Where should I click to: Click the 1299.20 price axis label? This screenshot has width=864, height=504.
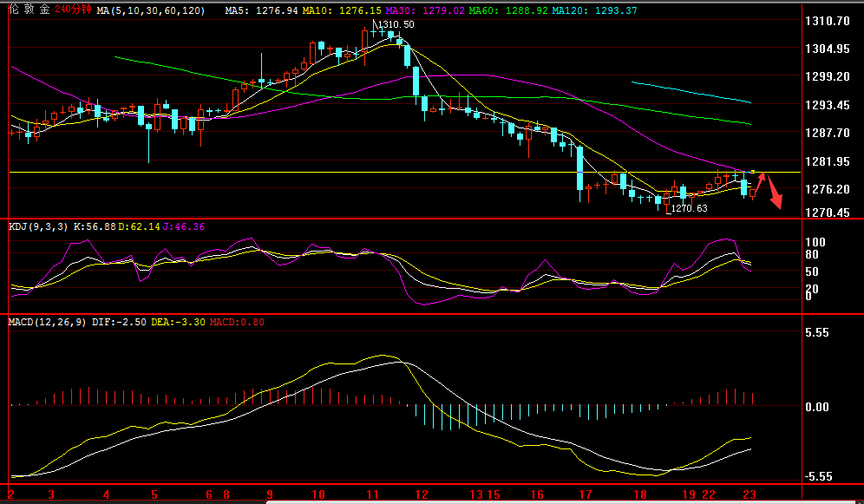[826, 76]
